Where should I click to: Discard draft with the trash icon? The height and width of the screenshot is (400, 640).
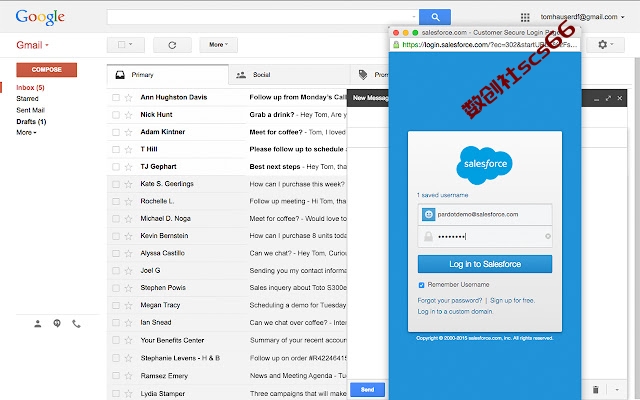tap(596, 389)
